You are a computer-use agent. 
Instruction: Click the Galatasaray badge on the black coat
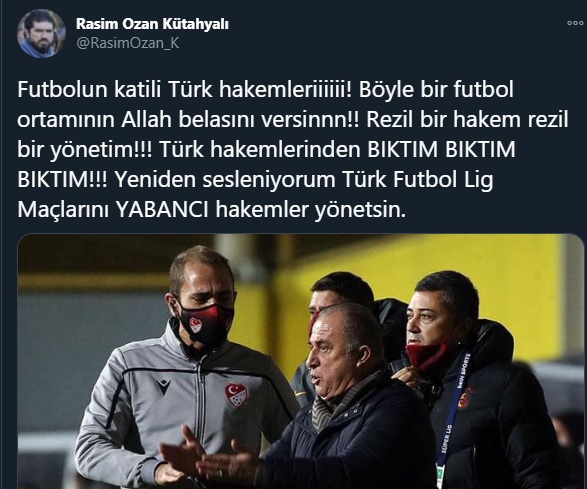pos(467,398)
